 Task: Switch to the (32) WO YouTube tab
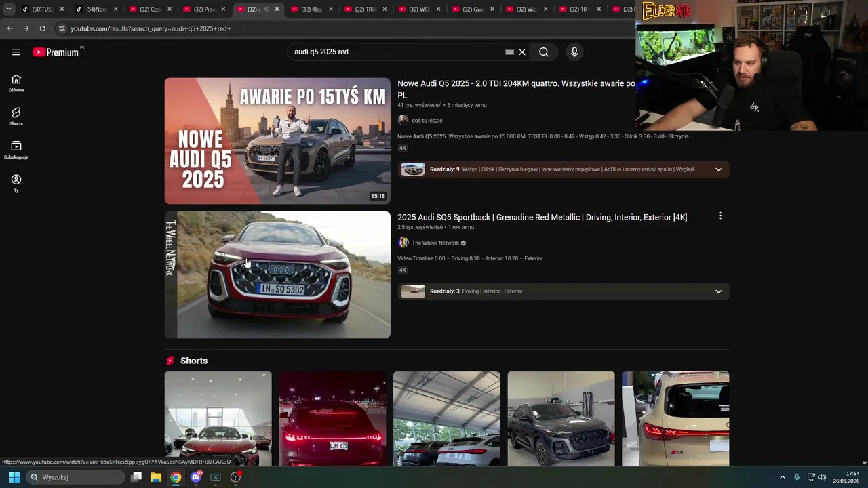418,9
